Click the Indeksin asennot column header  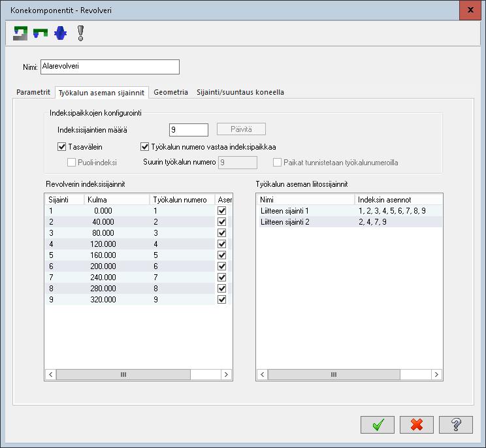(x=398, y=200)
